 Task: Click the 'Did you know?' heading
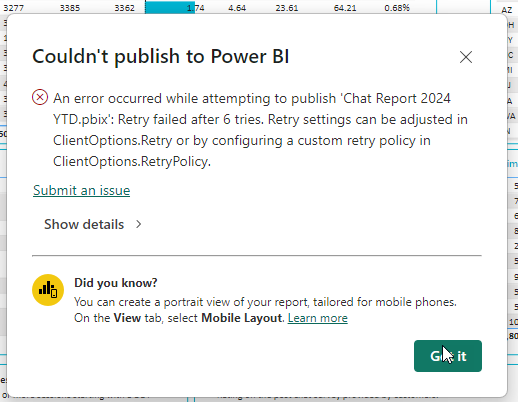click(115, 283)
